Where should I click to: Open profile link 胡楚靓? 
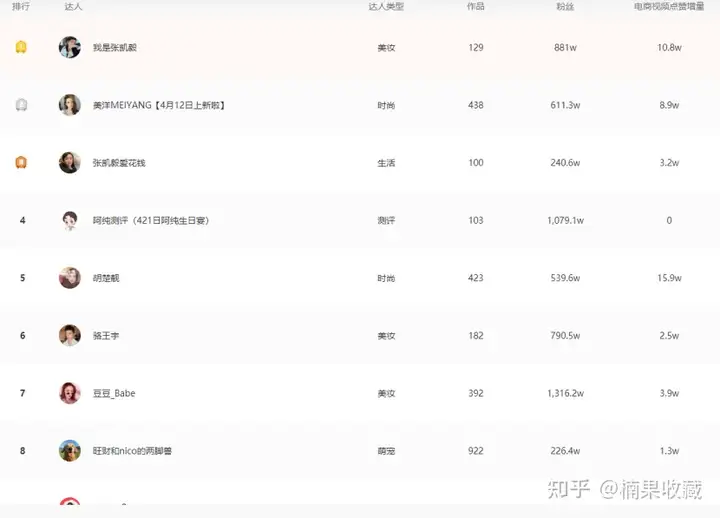coord(106,278)
